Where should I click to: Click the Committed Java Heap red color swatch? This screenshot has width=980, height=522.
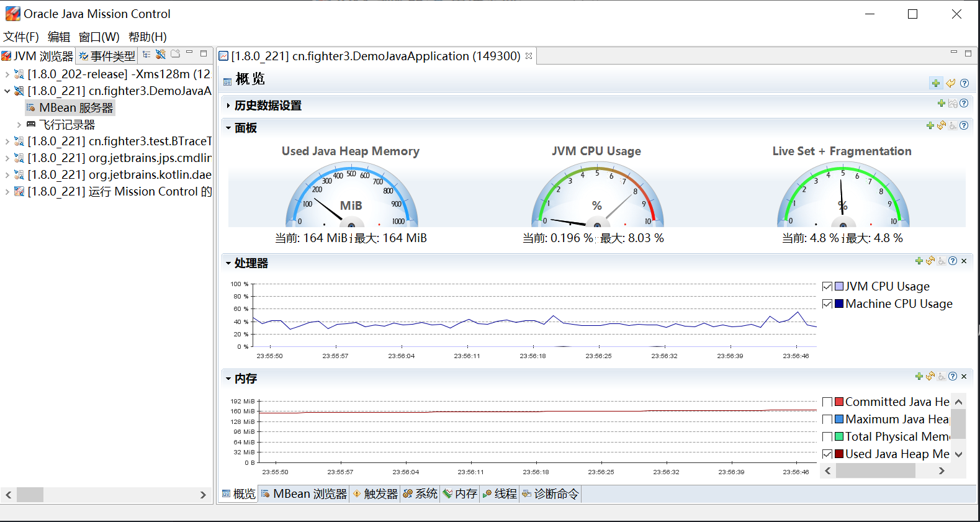[x=839, y=402]
